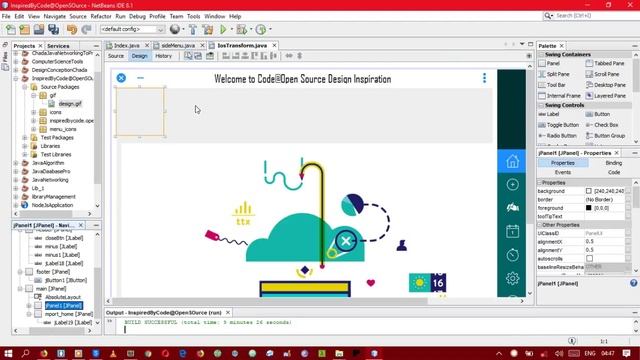Click the Build Project hammer icon
This screenshot has width=640, height=360.
(x=193, y=29)
